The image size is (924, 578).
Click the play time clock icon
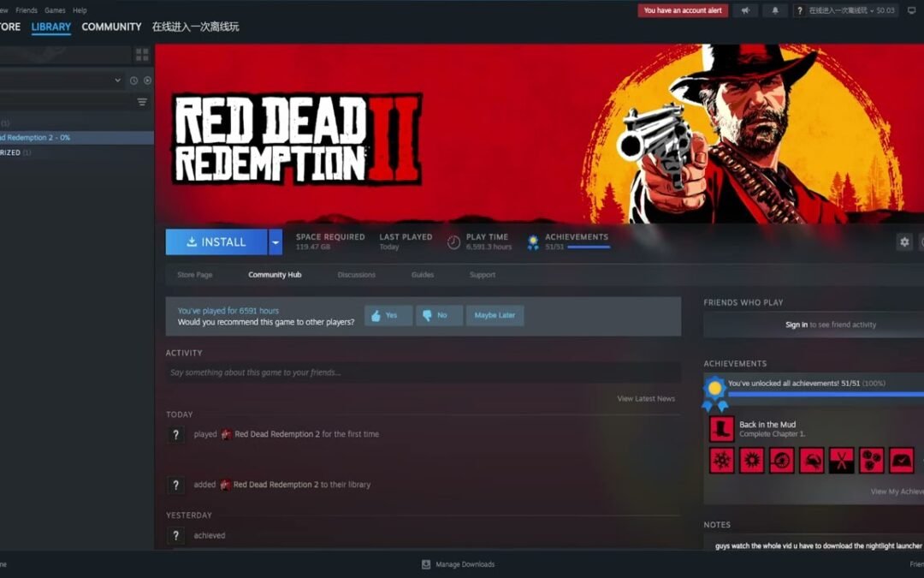coord(453,241)
